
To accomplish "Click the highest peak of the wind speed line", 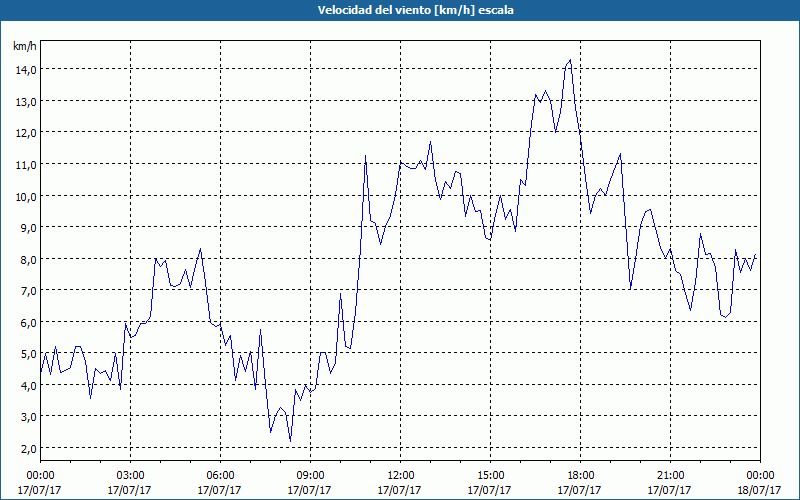I will [570, 60].
